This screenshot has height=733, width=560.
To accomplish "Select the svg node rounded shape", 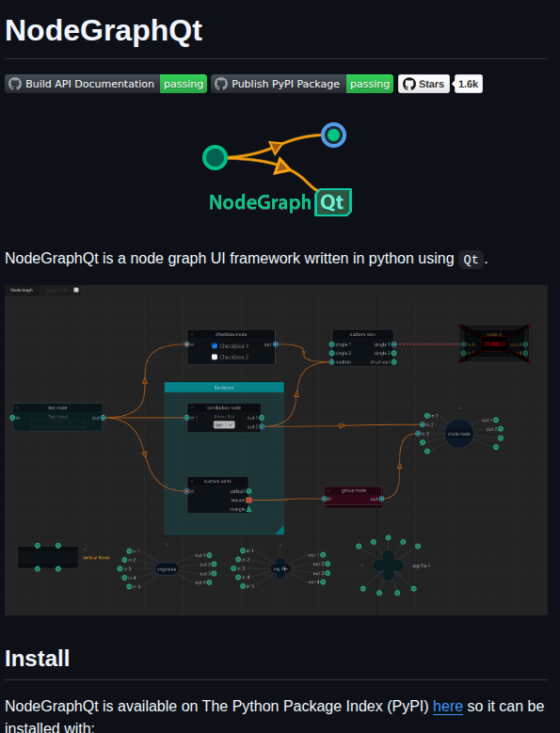I will pyautogui.click(x=167, y=568).
